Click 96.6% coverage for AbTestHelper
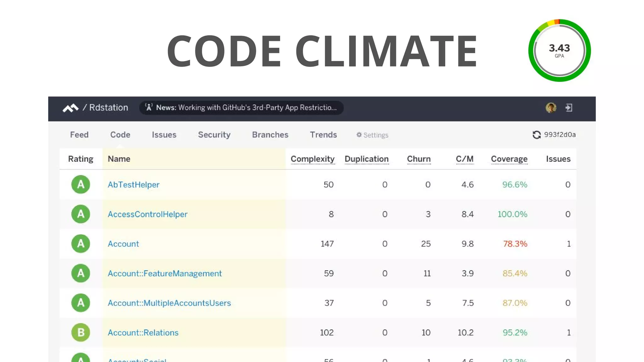The width and height of the screenshot is (644, 362). [515, 184]
